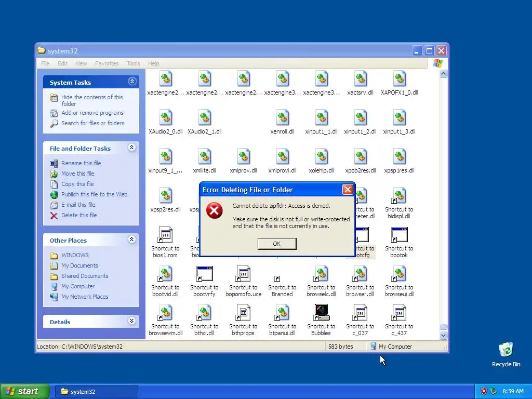The height and width of the screenshot is (399, 532).
Task: Click OK in the error dialog
Action: [277, 244]
